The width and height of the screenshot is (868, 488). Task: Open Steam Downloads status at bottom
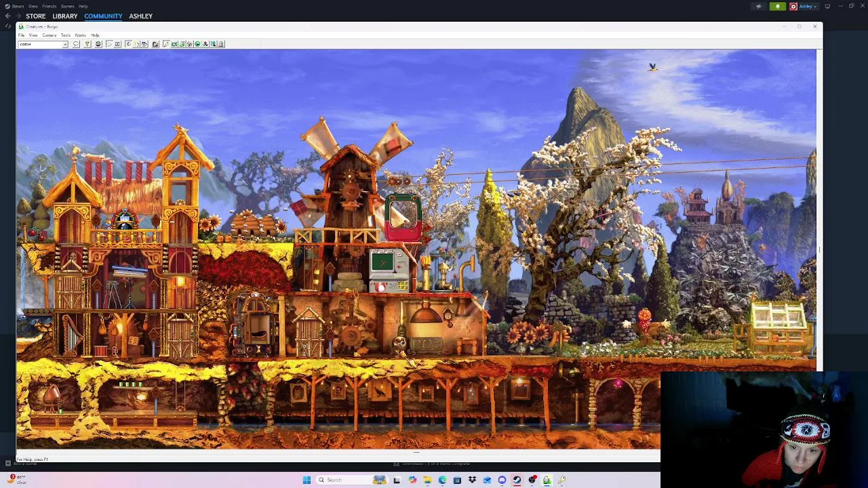(431, 464)
